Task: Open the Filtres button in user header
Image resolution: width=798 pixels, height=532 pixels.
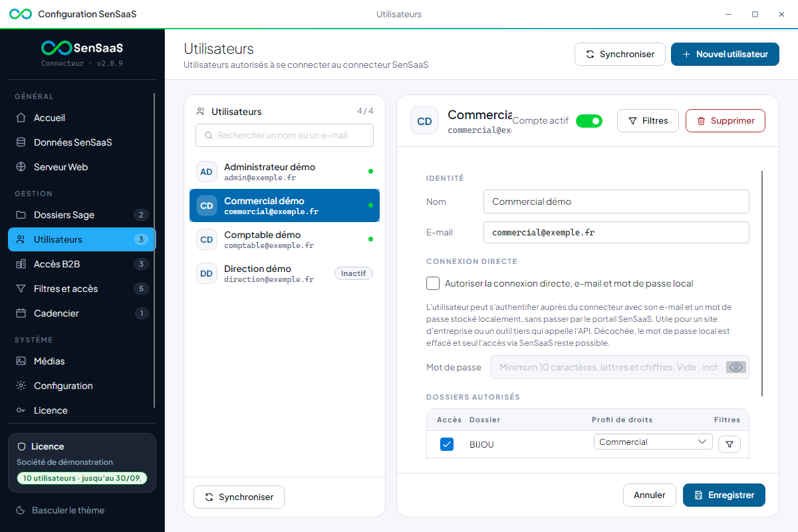Action: coord(648,121)
